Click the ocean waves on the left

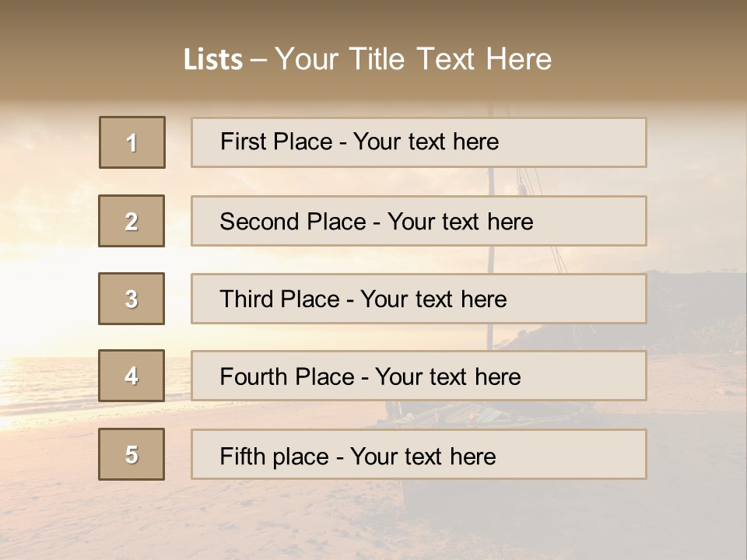(x=47, y=381)
